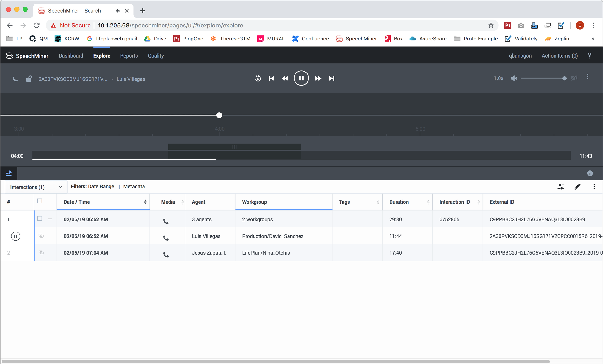The width and height of the screenshot is (603, 364).
Task: Click the Action Items (0) link
Action: coord(559,56)
